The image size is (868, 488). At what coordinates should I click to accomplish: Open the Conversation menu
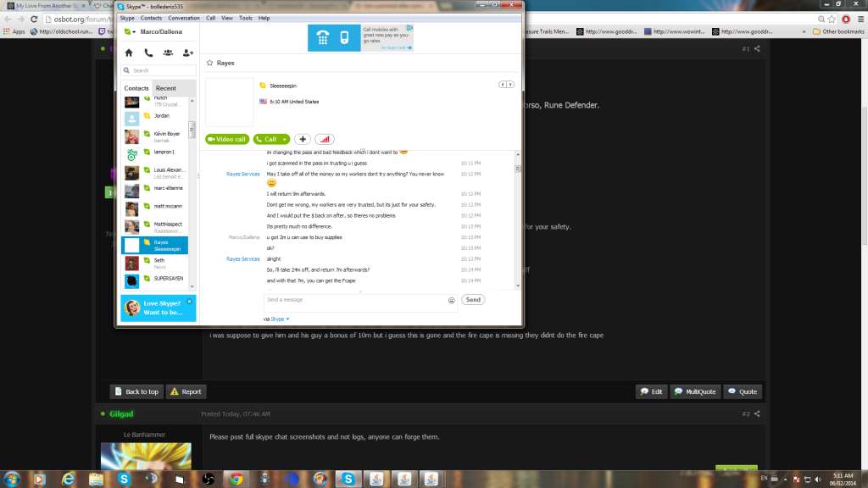(x=183, y=17)
